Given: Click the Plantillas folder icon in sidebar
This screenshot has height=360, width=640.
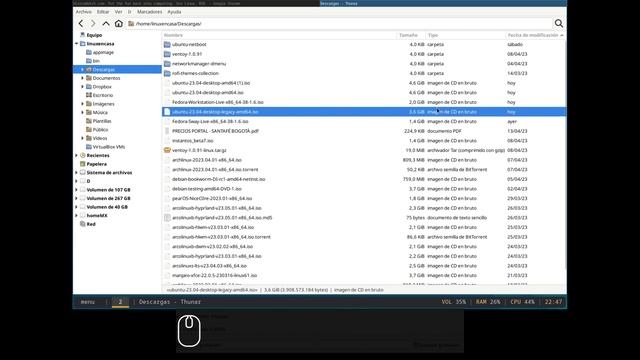Looking at the screenshot, I should 89,121.
